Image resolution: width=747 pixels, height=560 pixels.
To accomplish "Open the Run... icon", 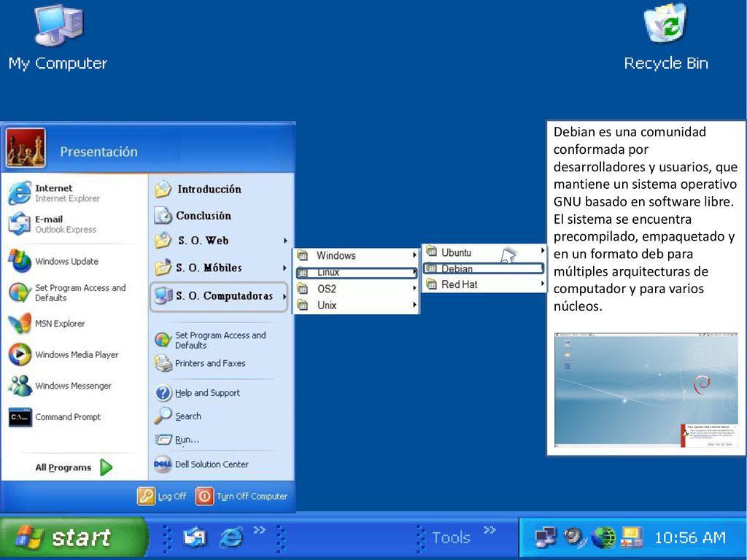I will point(163,439).
